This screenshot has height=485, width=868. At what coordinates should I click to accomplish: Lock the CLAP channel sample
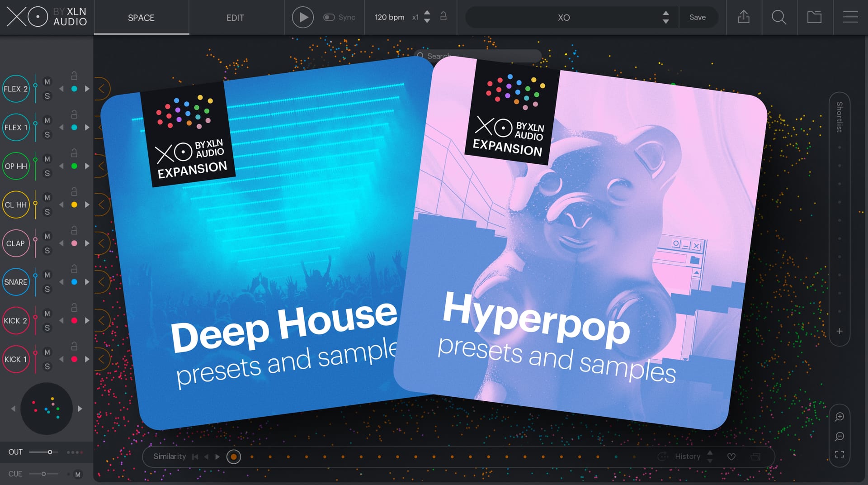click(74, 230)
